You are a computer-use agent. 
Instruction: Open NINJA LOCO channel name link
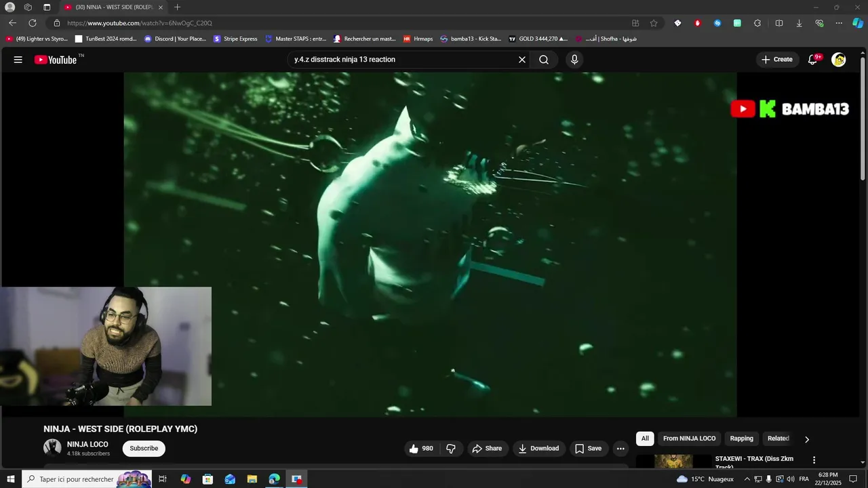click(87, 445)
